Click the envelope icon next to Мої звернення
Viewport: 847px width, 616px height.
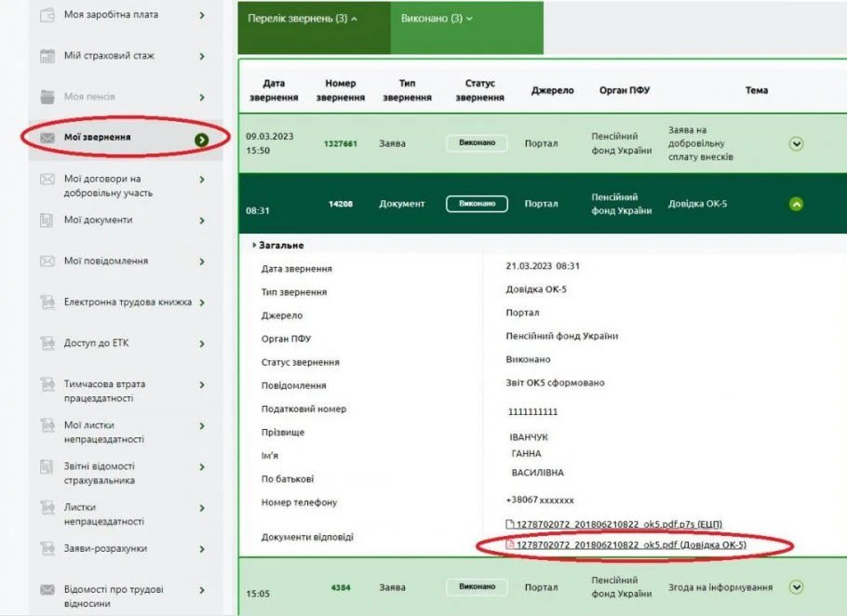47,138
